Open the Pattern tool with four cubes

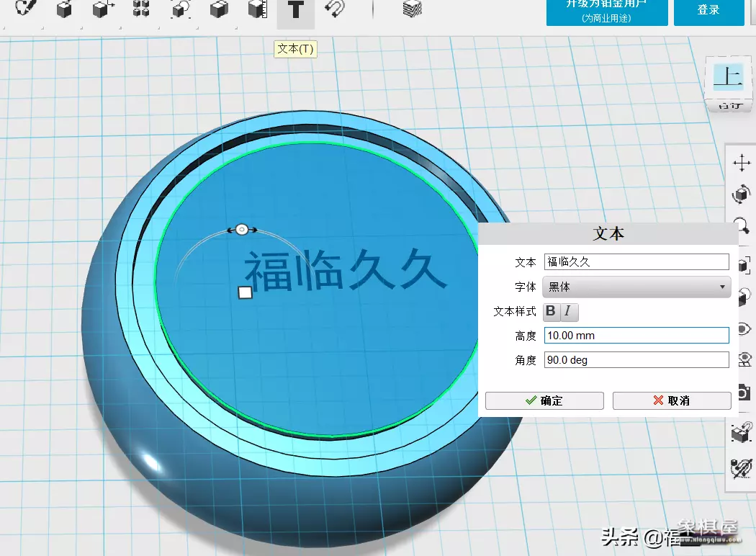coord(141,9)
